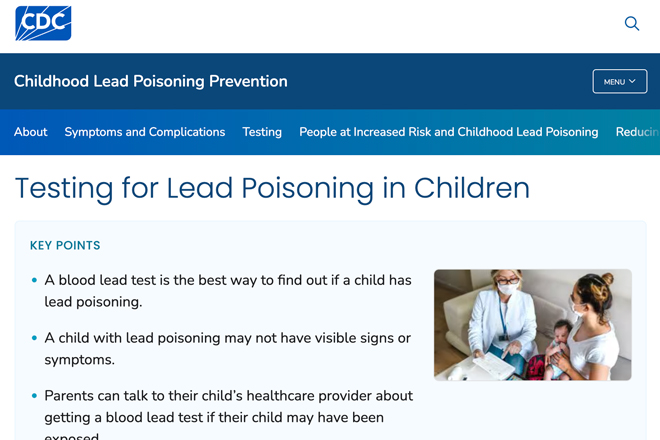The height and width of the screenshot is (440, 660).
Task: Click the visible signs or symptoms bullet text
Action: 227,349
